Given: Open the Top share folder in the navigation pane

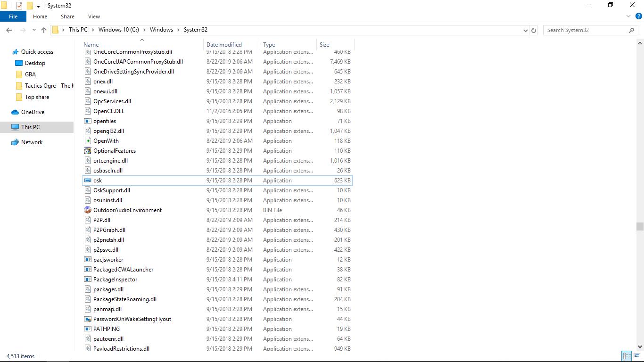Looking at the screenshot, I should coord(37,97).
